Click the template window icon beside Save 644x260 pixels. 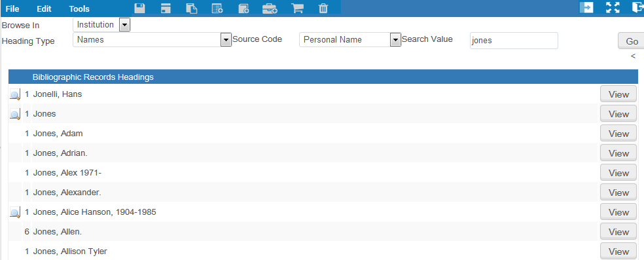click(166, 9)
